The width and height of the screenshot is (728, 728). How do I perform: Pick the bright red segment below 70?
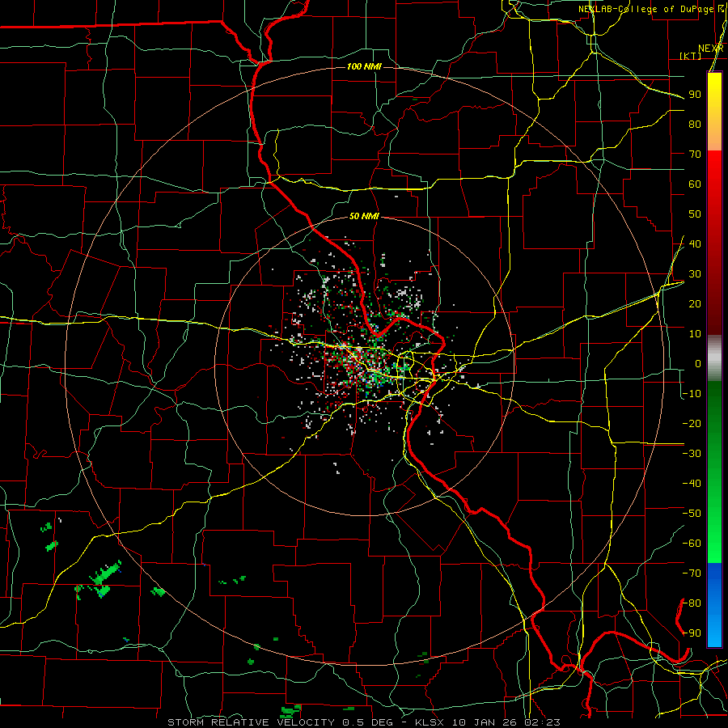714,167
